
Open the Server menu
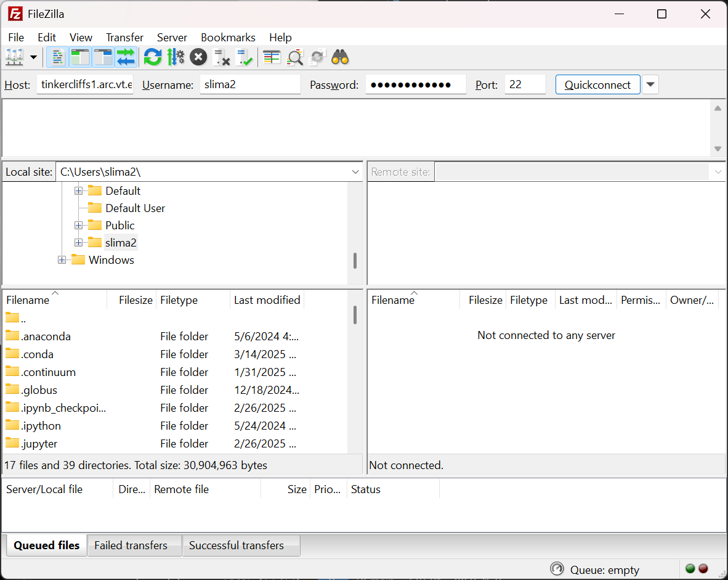point(172,37)
